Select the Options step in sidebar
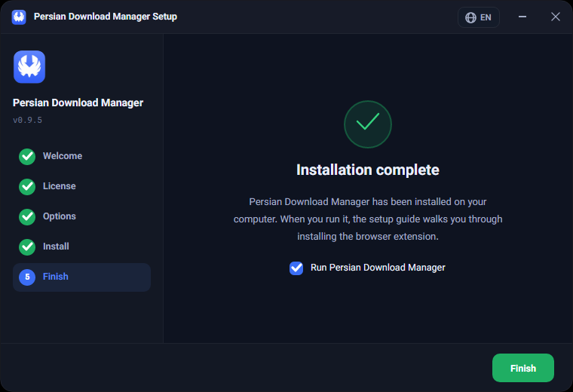The width and height of the screenshot is (573, 392). coord(81,216)
